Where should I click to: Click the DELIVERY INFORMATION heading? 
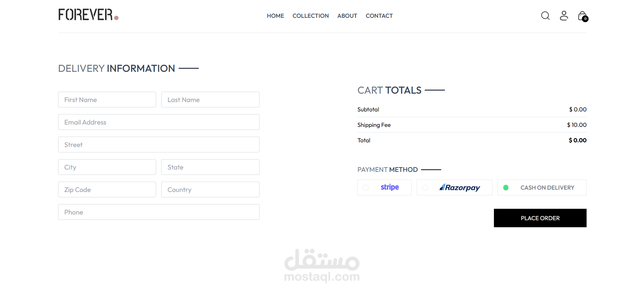(117, 68)
